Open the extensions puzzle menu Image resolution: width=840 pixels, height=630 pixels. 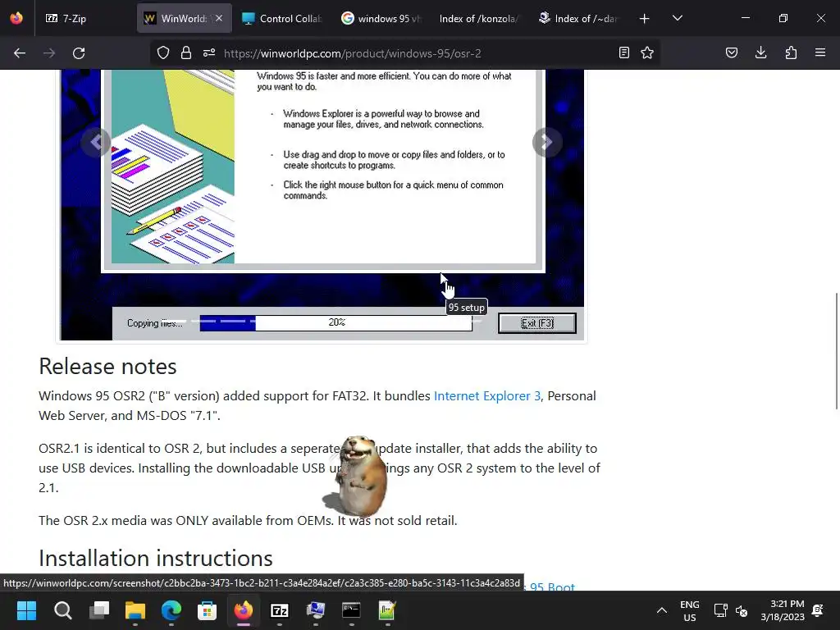click(x=791, y=53)
